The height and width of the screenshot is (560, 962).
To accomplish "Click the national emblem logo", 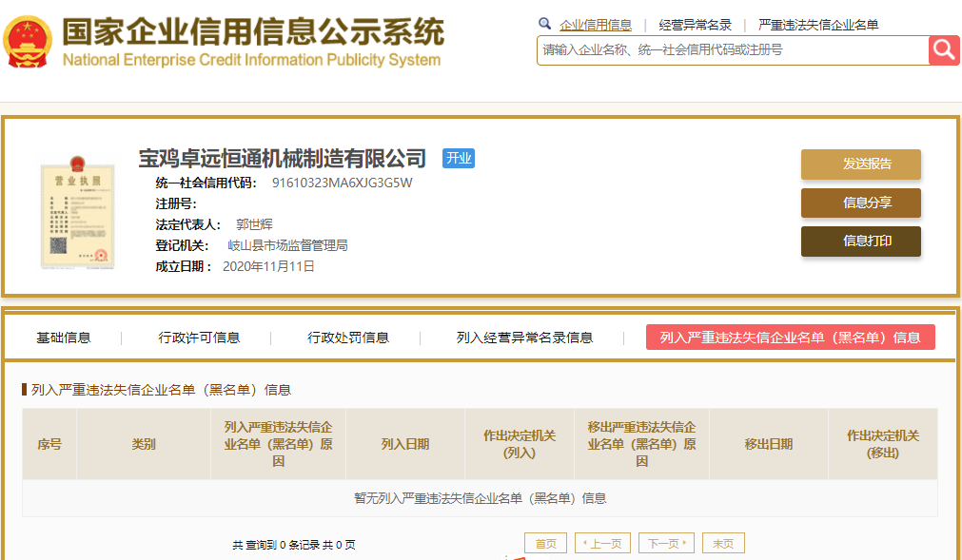I will (x=27, y=42).
